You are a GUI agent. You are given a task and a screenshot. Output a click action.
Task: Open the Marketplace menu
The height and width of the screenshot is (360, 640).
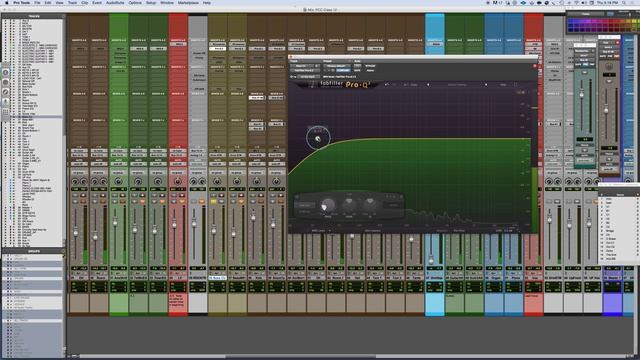click(x=188, y=3)
